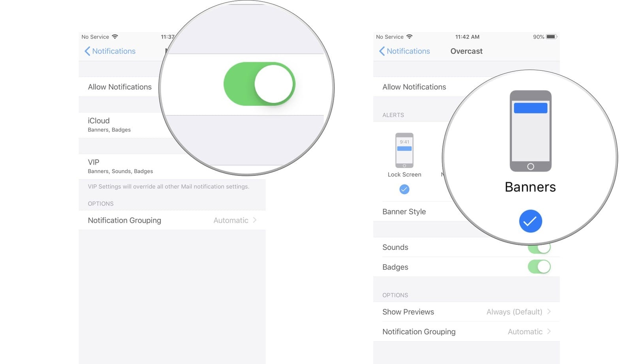Uncheck the large blue Banners checkmark
632x364 pixels.
(x=530, y=221)
